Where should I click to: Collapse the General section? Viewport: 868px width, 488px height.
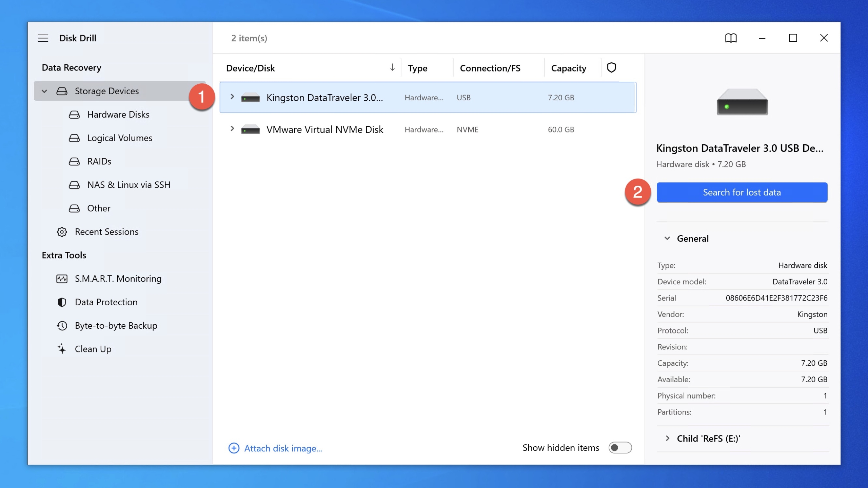[667, 238]
